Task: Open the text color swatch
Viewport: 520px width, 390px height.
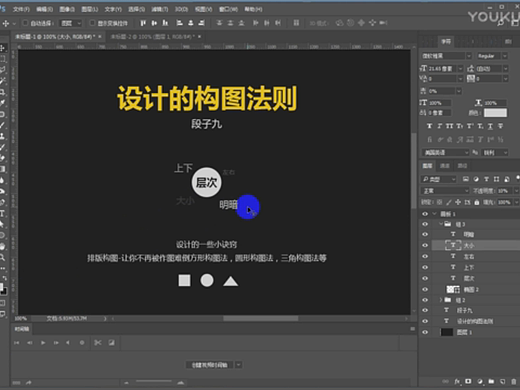Action: tap(495, 113)
